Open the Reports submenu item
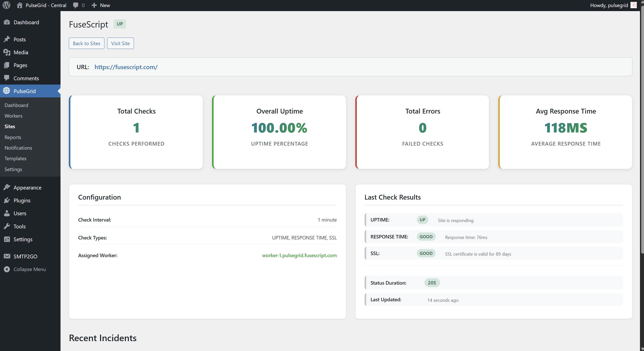 pos(13,137)
